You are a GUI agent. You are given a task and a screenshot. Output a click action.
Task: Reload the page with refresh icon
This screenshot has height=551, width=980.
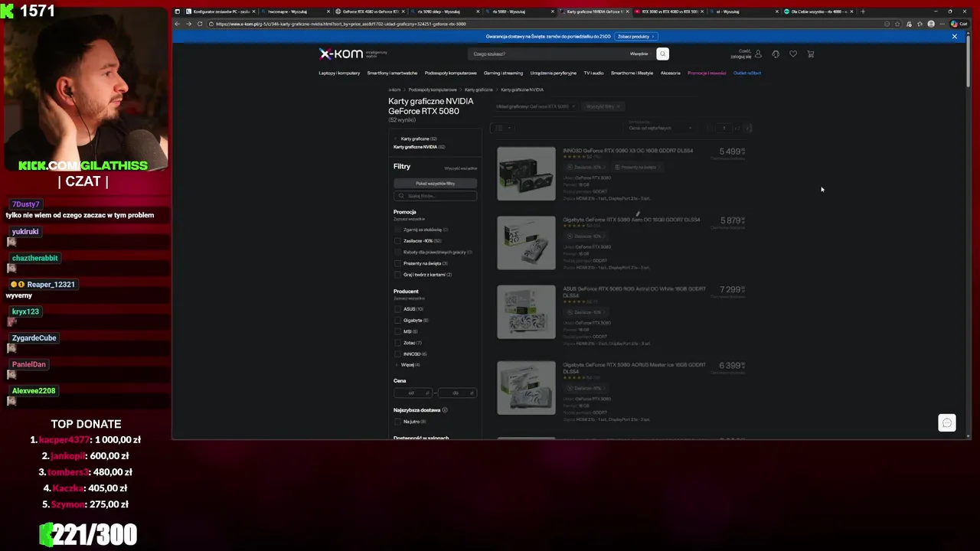click(200, 24)
